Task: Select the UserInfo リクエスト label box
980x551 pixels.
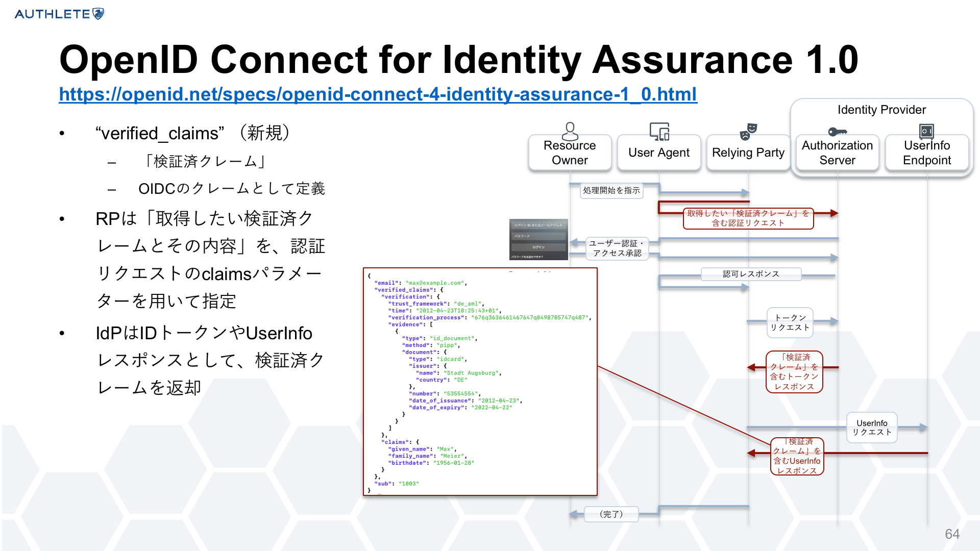Action: point(872,428)
